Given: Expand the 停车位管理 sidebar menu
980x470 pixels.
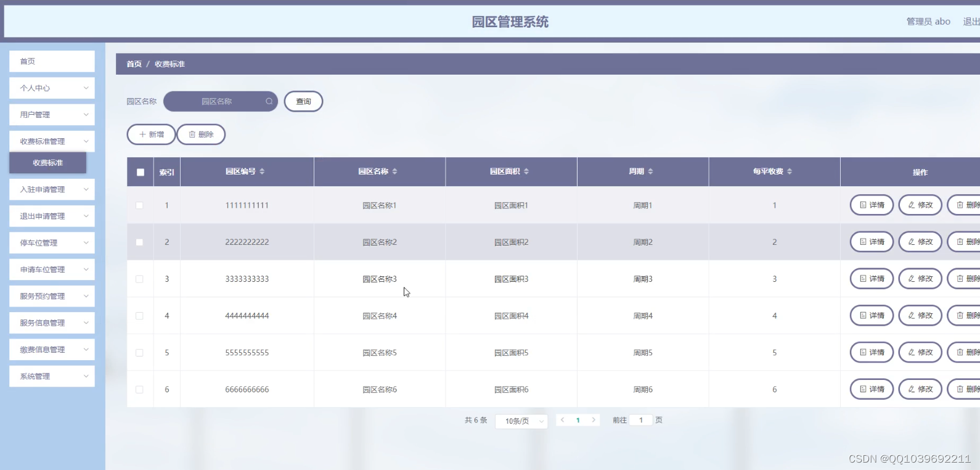Looking at the screenshot, I should click(52, 243).
